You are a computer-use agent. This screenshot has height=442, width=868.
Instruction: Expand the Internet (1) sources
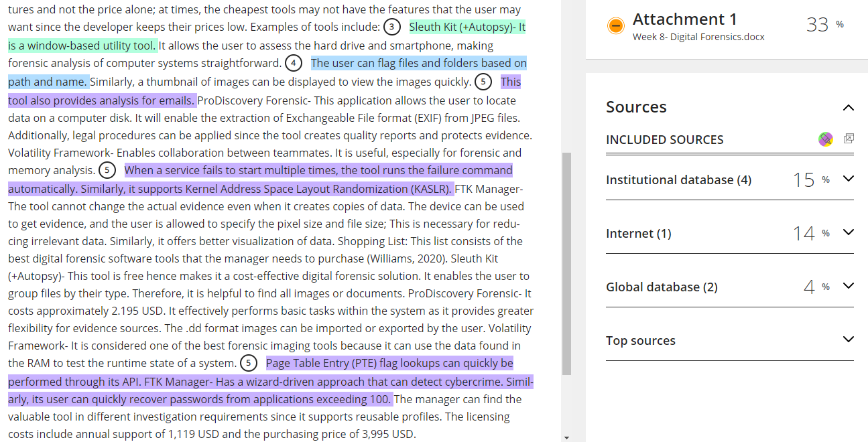(849, 232)
